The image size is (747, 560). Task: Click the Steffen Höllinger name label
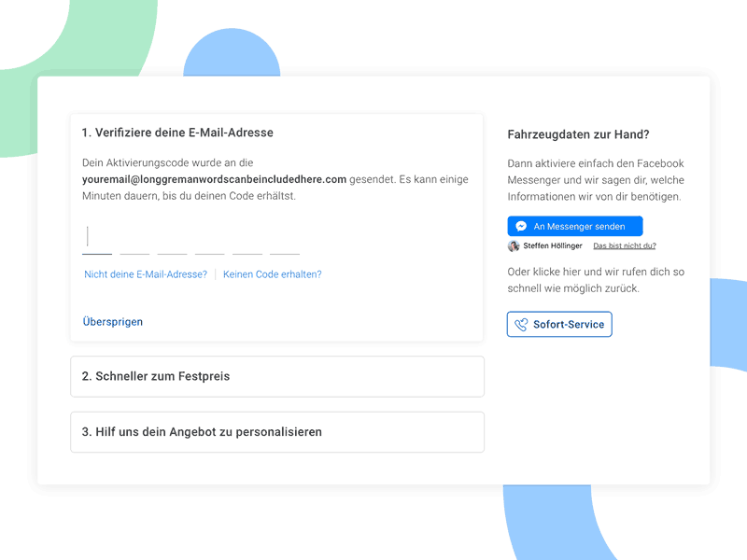553,246
